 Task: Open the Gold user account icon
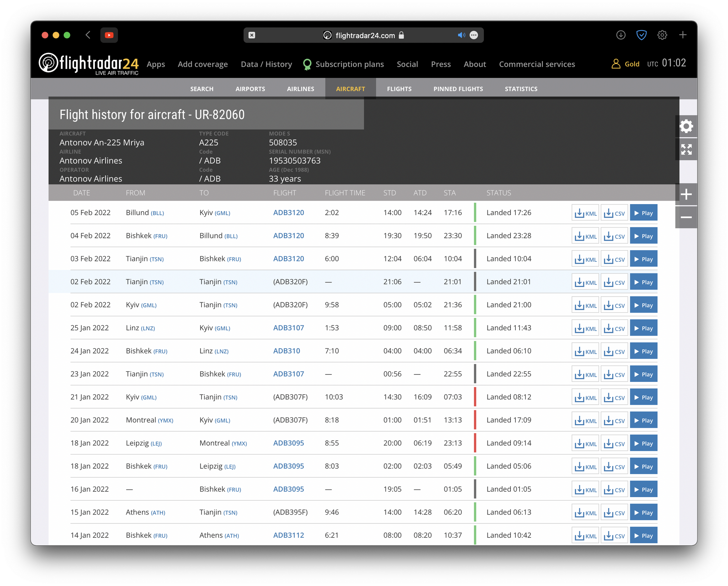pos(616,64)
